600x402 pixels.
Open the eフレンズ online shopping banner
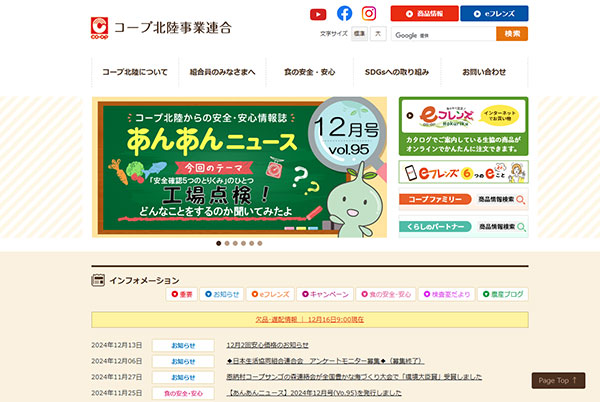463,126
